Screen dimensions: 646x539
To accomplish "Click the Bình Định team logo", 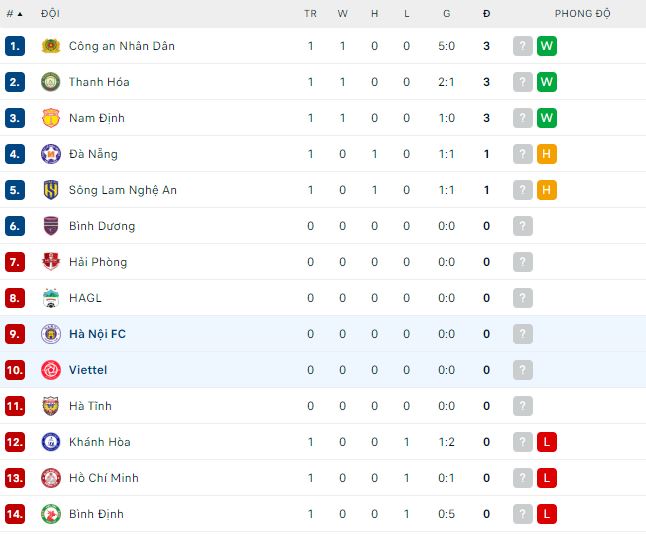I will pyautogui.click(x=50, y=514).
